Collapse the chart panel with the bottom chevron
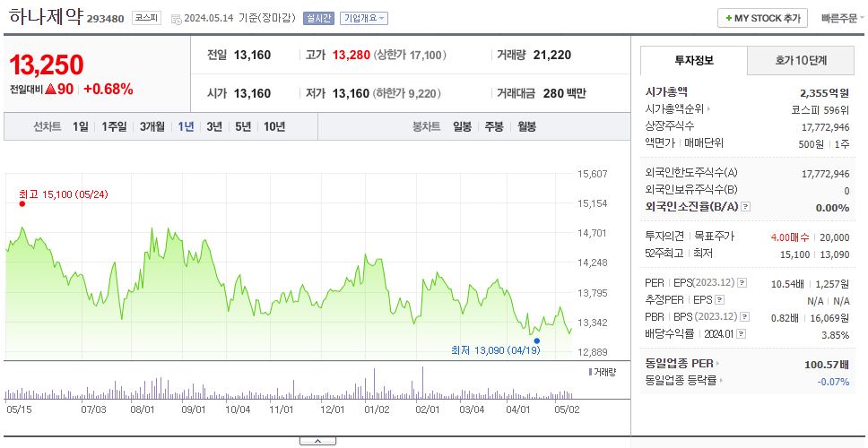The image size is (868, 448). click(317, 442)
